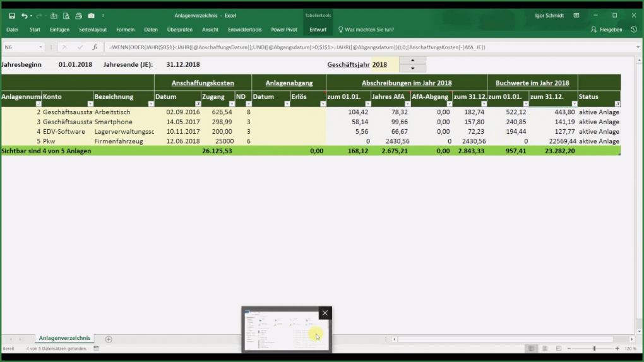This screenshot has width=644, height=362.
Task: Select the Firmenfahrzeug cell
Action: point(124,141)
